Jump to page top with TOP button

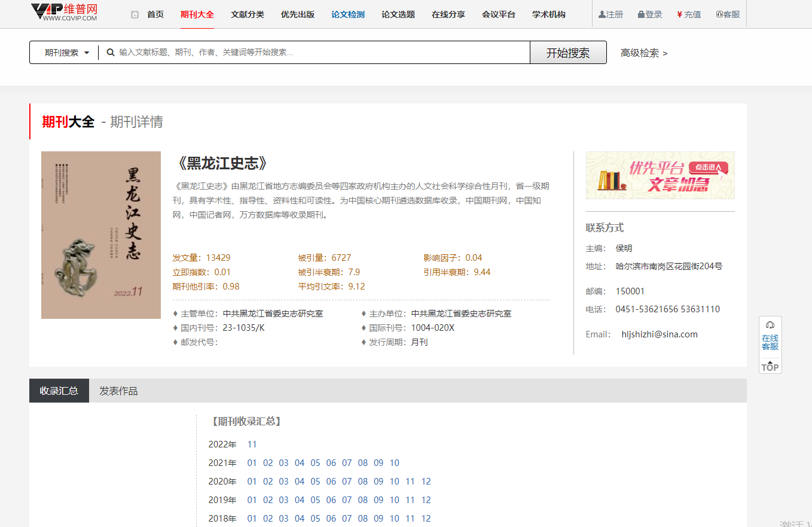[770, 366]
